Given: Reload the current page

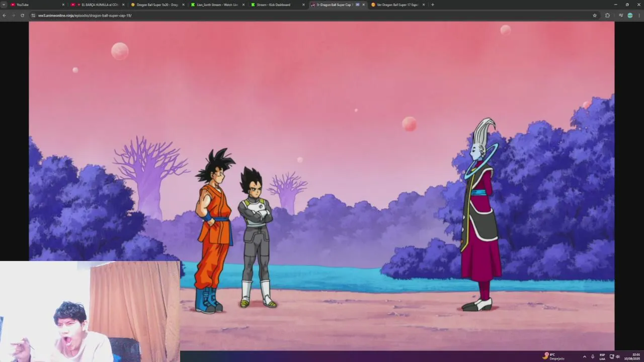Looking at the screenshot, I should 22,15.
